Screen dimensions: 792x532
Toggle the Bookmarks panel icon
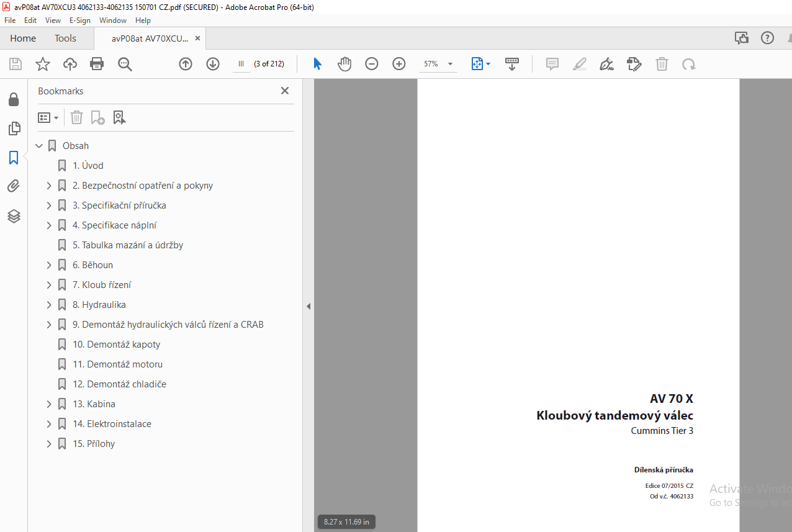coord(14,158)
